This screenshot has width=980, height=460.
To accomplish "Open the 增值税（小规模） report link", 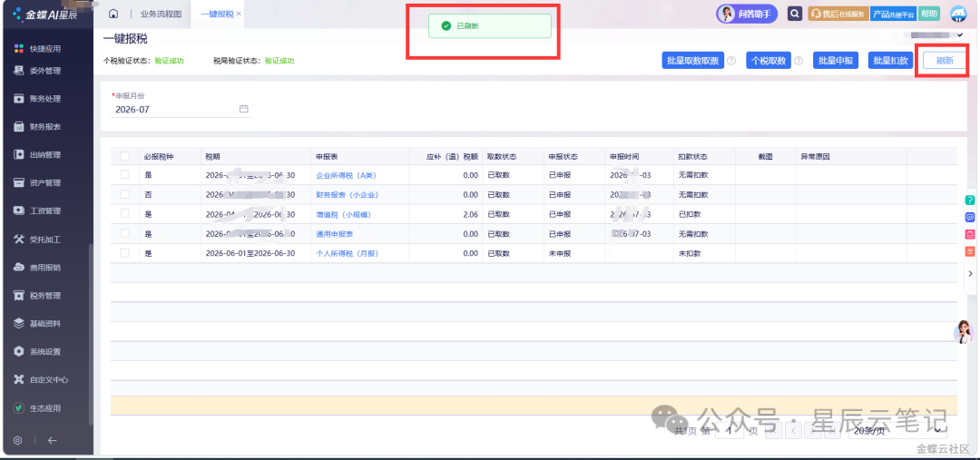I will pyautogui.click(x=344, y=214).
